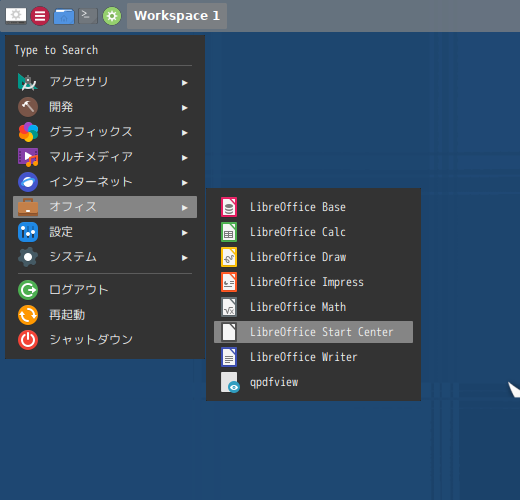Open the red application menu launcher
The image size is (520, 500).
point(40,16)
